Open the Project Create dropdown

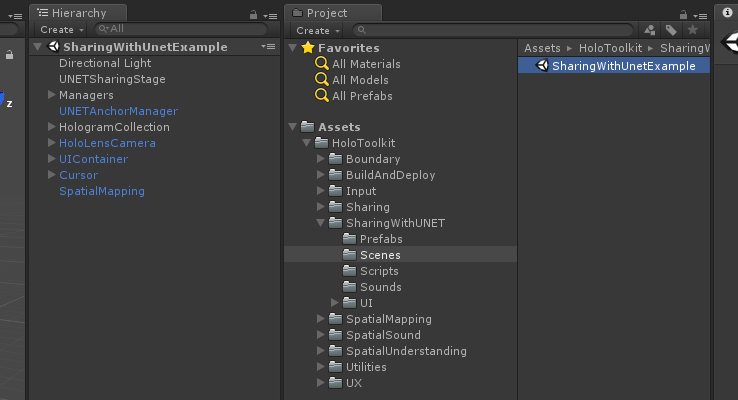(x=318, y=31)
